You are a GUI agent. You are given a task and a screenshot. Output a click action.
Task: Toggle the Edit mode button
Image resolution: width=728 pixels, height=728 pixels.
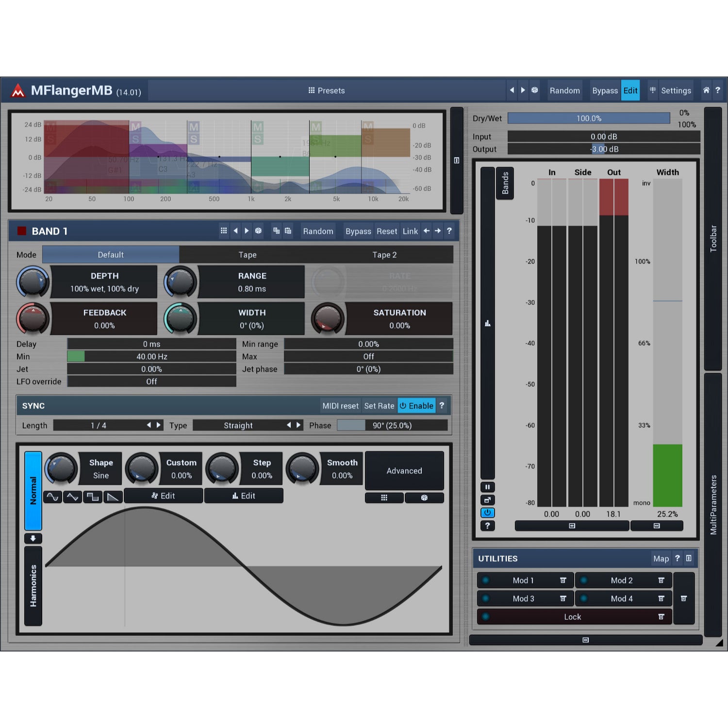pos(630,91)
